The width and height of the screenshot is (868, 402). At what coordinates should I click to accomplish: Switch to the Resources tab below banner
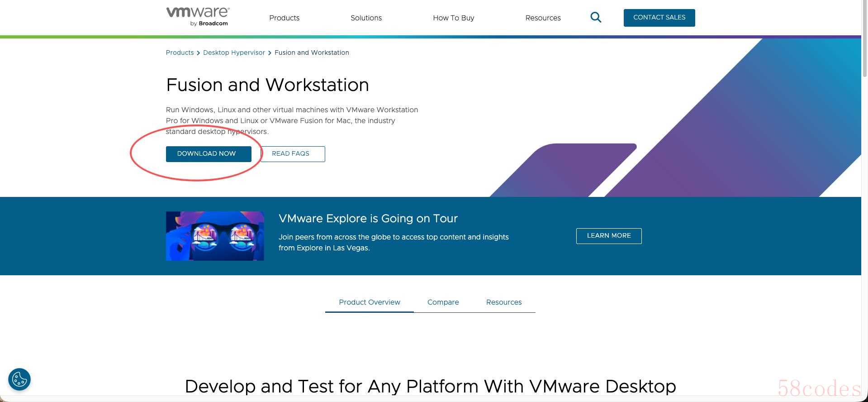pyautogui.click(x=504, y=302)
